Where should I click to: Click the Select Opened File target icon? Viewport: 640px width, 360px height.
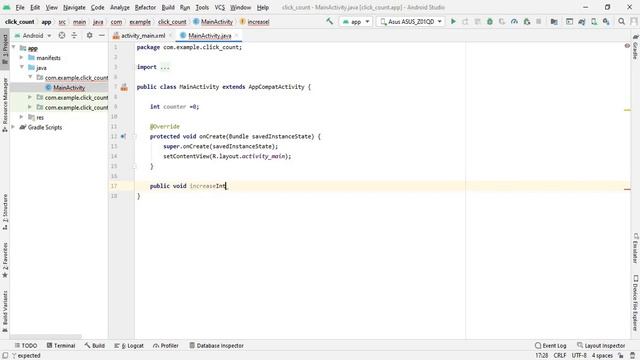point(62,36)
